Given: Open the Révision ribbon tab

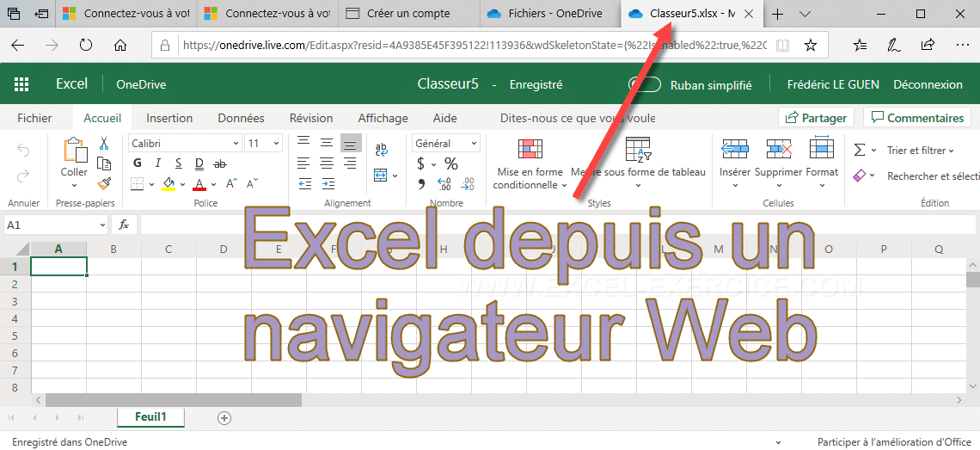Looking at the screenshot, I should pyautogui.click(x=310, y=118).
